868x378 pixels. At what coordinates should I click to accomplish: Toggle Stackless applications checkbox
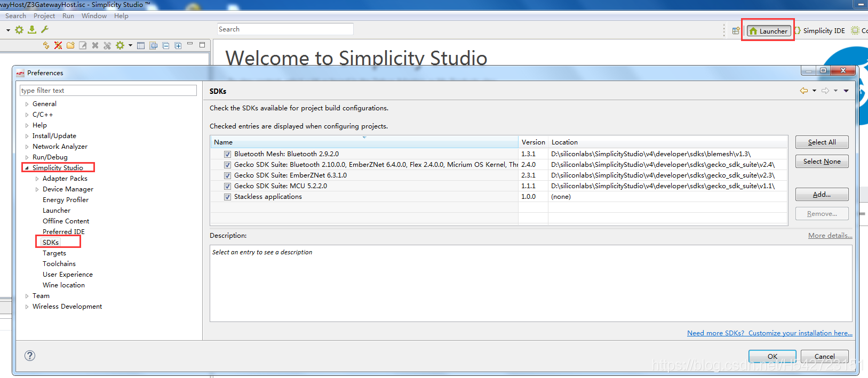pyautogui.click(x=227, y=197)
